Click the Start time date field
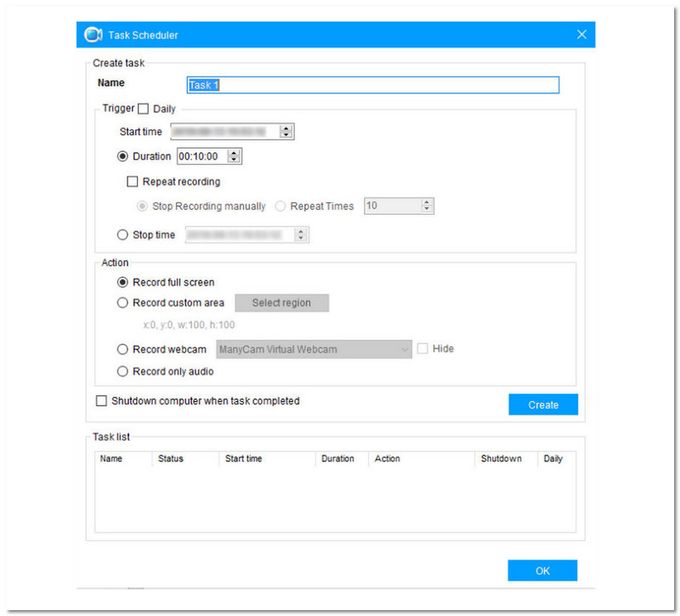 pyautogui.click(x=225, y=132)
